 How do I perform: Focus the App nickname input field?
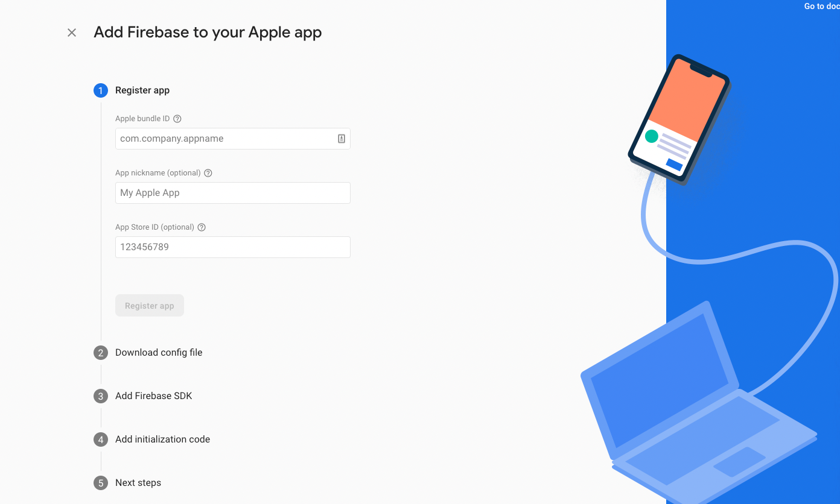[x=233, y=193]
